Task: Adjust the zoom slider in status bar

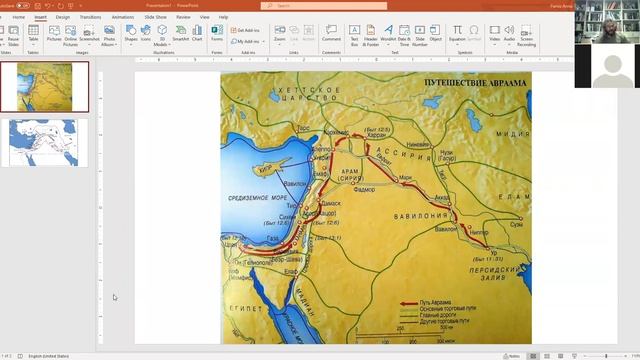Action: tap(606, 356)
